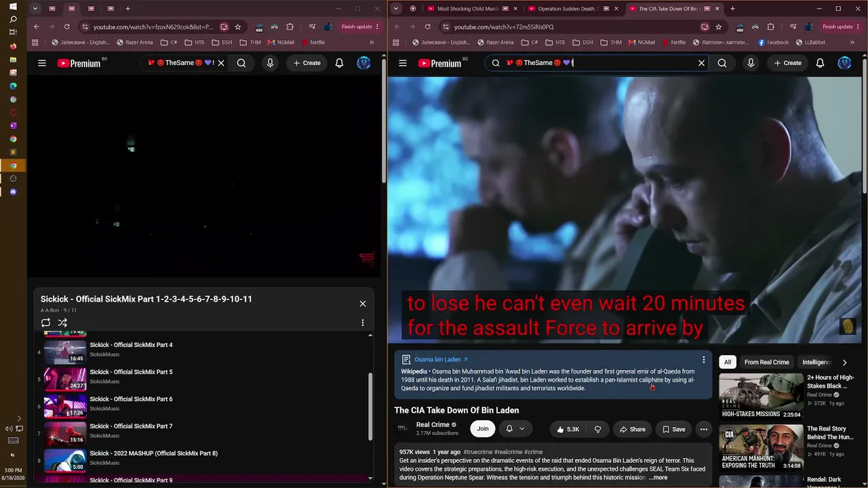This screenshot has height=488, width=868.
Task: Open High-Stakes Missions recommended video thumbnail
Action: [x=761, y=396]
